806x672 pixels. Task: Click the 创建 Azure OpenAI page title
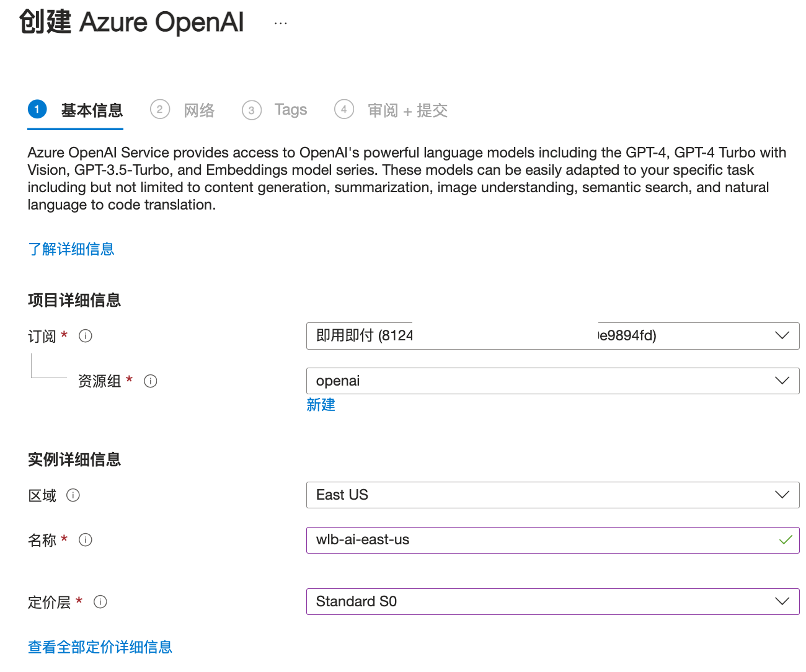(131, 22)
